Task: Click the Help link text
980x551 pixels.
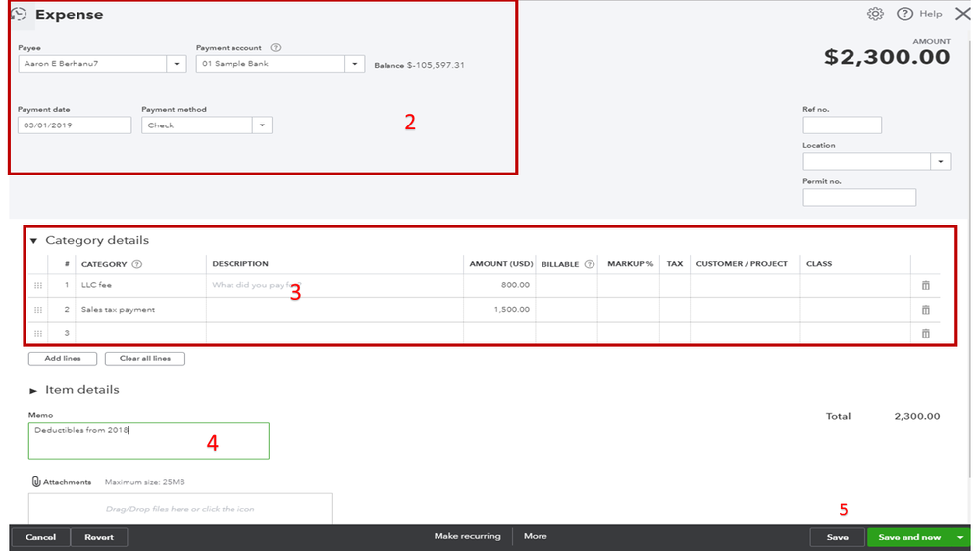Action: (x=931, y=14)
